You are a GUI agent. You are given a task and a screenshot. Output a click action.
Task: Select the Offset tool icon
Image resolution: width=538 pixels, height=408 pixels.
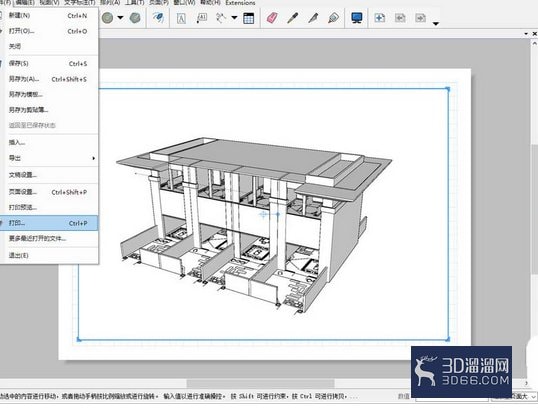pyautogui.click(x=158, y=17)
